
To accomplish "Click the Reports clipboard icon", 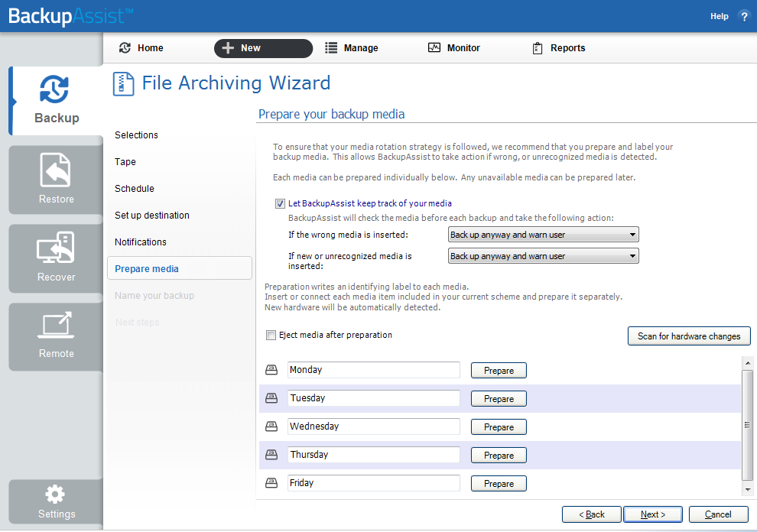I will 538,48.
